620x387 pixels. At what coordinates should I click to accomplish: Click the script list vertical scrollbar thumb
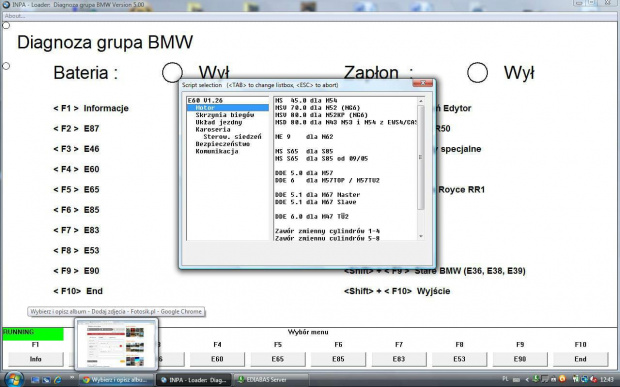point(421,157)
